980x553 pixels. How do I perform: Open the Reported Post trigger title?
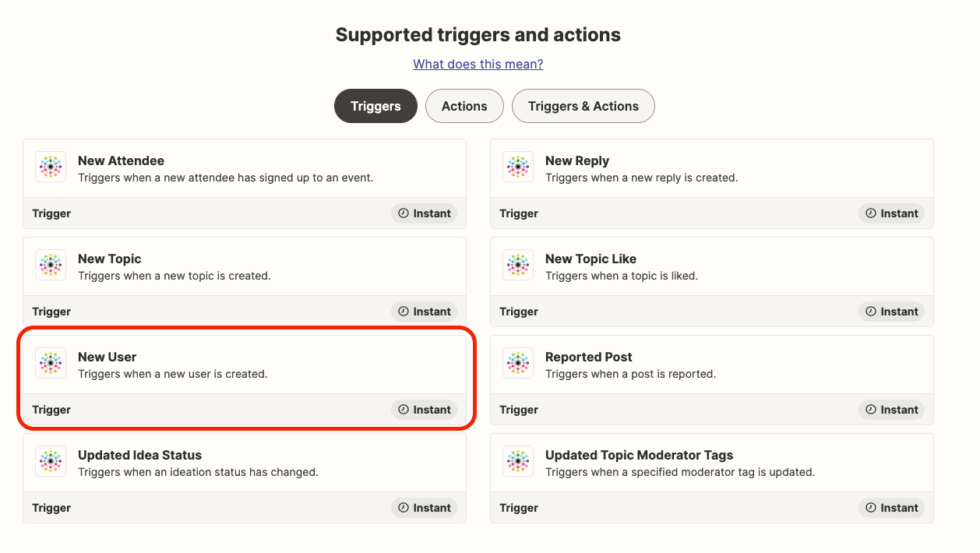pyautogui.click(x=589, y=357)
